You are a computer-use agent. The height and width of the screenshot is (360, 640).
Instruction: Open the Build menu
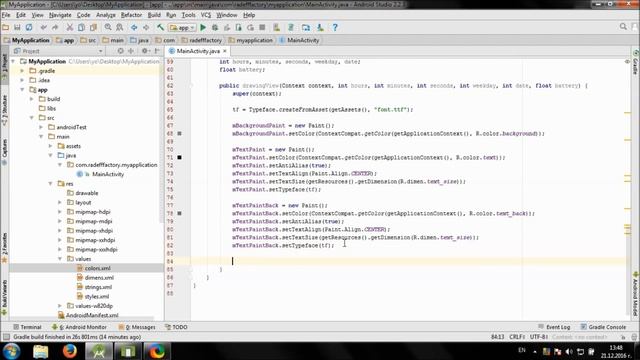[x=154, y=15]
